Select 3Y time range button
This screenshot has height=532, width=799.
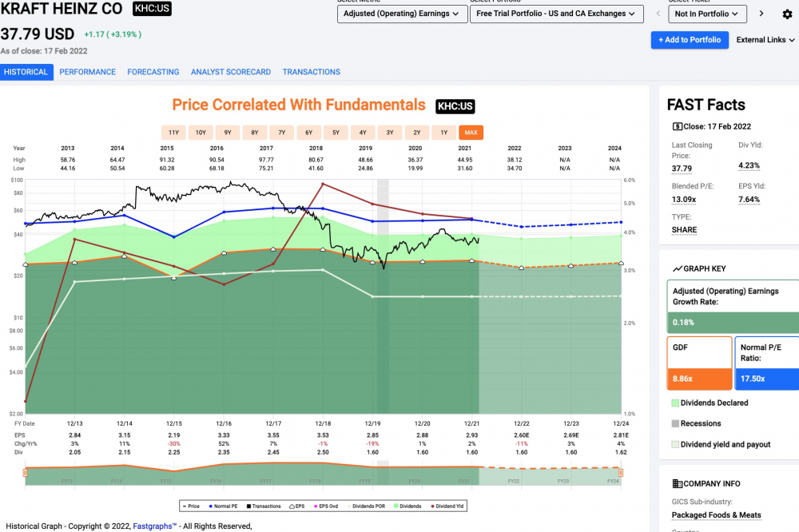(390, 133)
